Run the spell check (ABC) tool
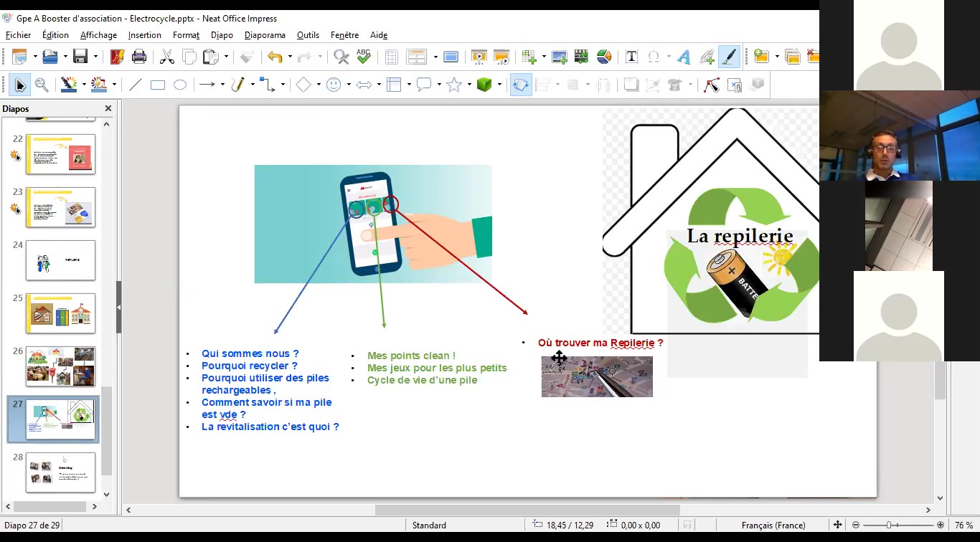Screen dimensions: 980x542 tap(364, 57)
